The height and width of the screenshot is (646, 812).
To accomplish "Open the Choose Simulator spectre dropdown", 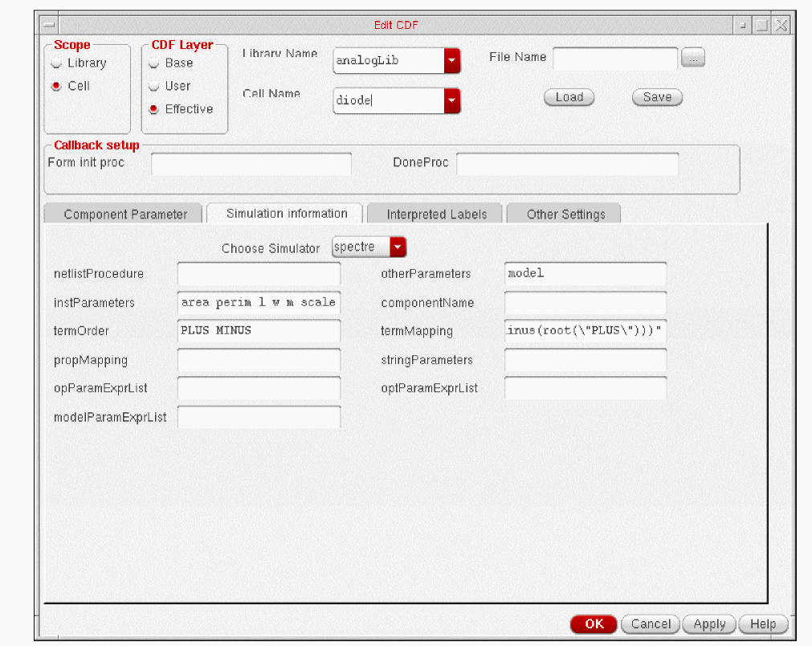I will point(398,247).
